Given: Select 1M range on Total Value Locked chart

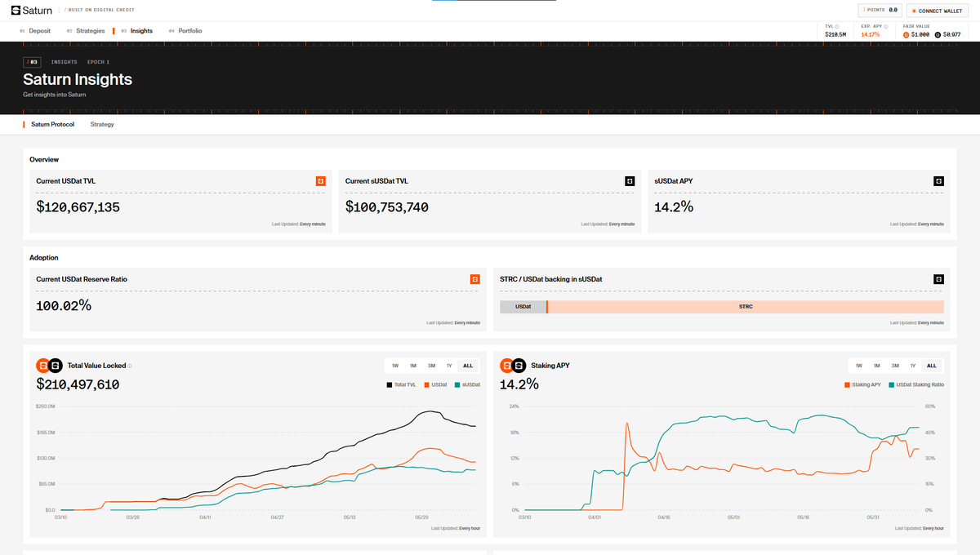Looking at the screenshot, I should tap(413, 366).
